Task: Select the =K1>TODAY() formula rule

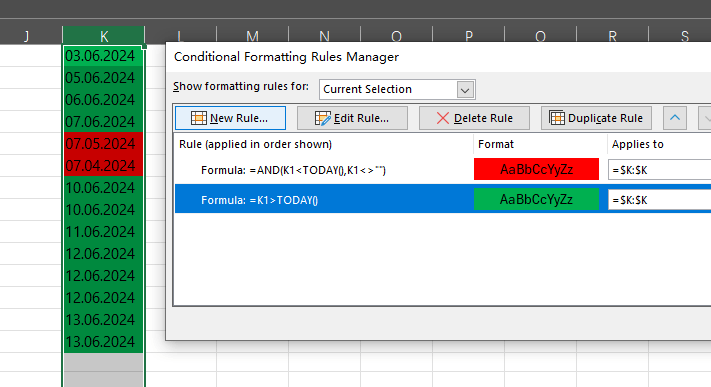Action: point(324,200)
